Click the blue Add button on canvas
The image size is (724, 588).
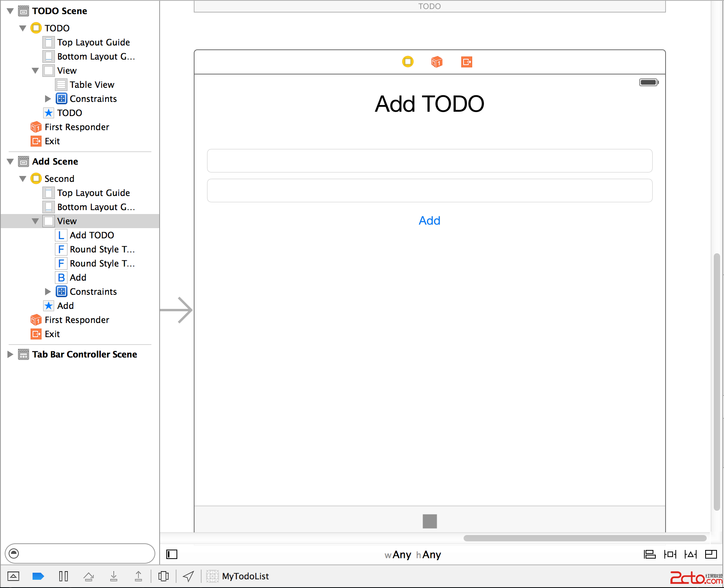click(x=429, y=221)
